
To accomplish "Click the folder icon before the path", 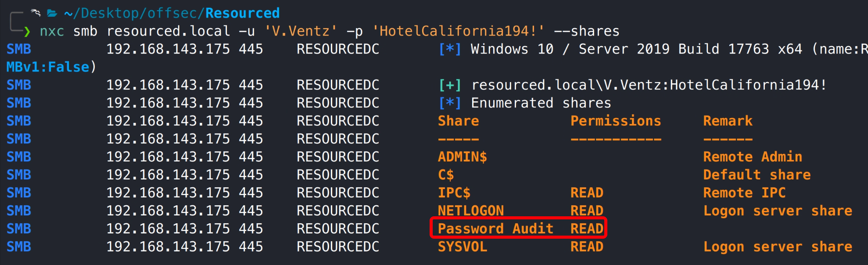I will (x=52, y=13).
